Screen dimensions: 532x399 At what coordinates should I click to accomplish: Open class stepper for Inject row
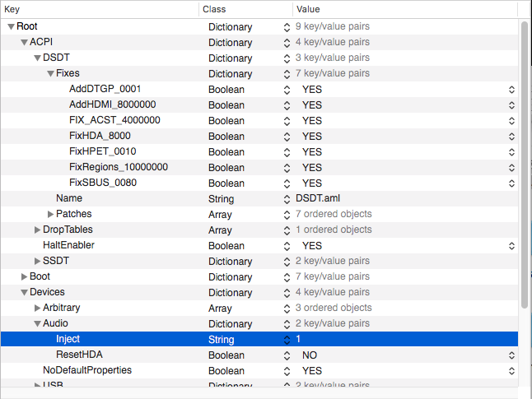coord(287,340)
